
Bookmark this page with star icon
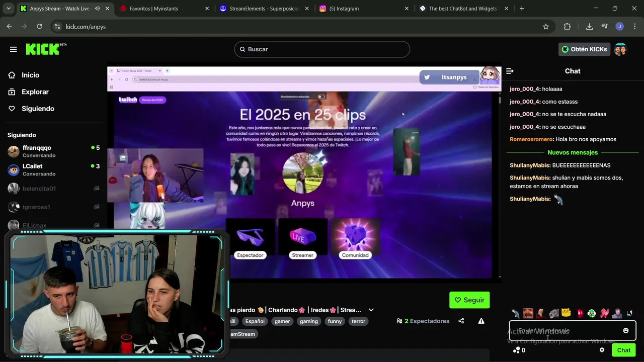point(546,27)
